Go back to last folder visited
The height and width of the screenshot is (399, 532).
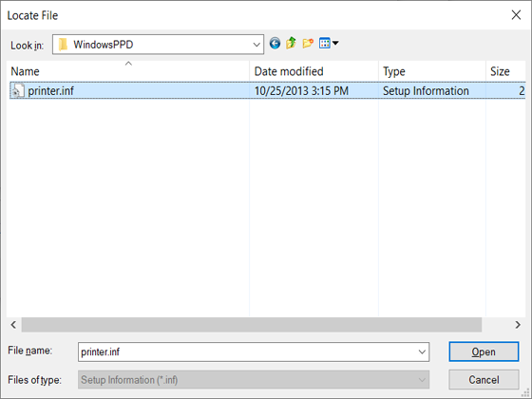click(275, 44)
